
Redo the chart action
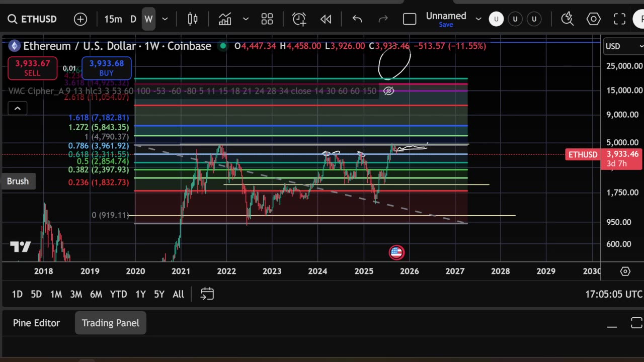pos(383,19)
